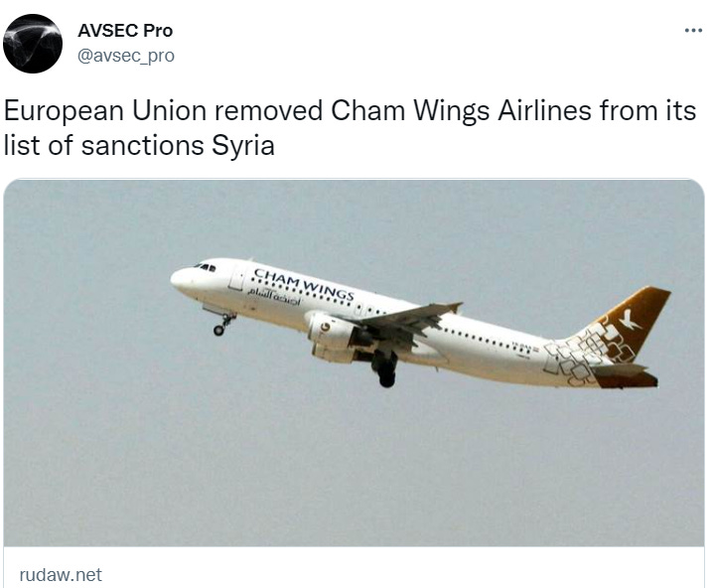Viewport: 717px width, 588px height.
Task: Click the tweet text about Cham Wings sanctions
Action: (350, 128)
